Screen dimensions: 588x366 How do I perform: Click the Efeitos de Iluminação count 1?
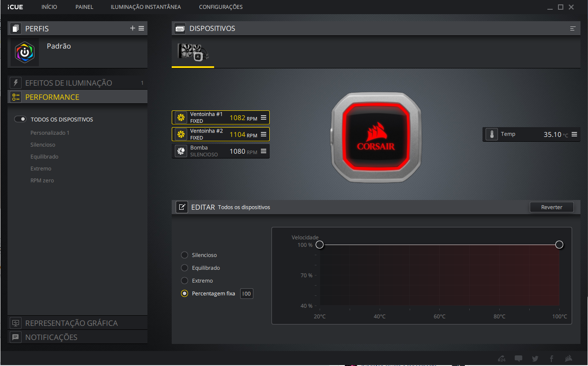click(x=142, y=83)
